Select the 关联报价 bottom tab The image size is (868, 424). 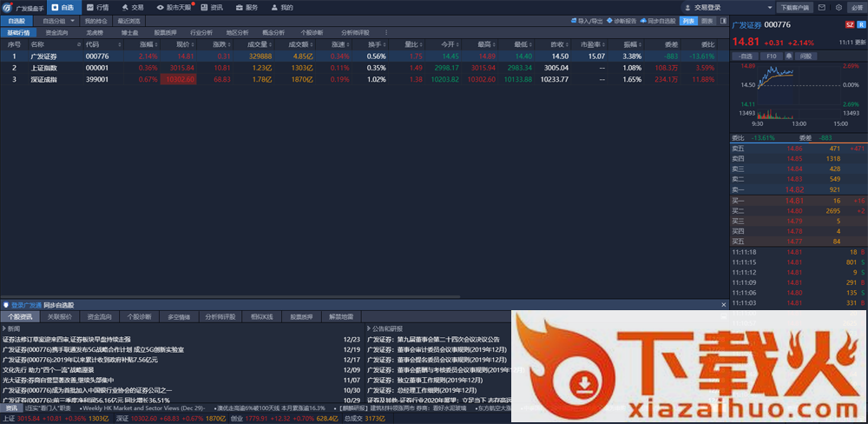click(59, 317)
